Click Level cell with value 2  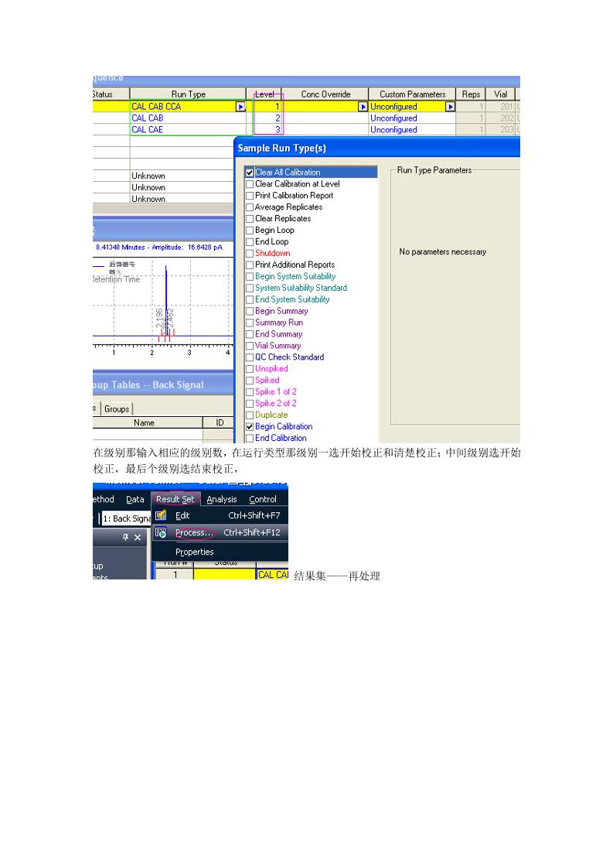pyautogui.click(x=264, y=118)
